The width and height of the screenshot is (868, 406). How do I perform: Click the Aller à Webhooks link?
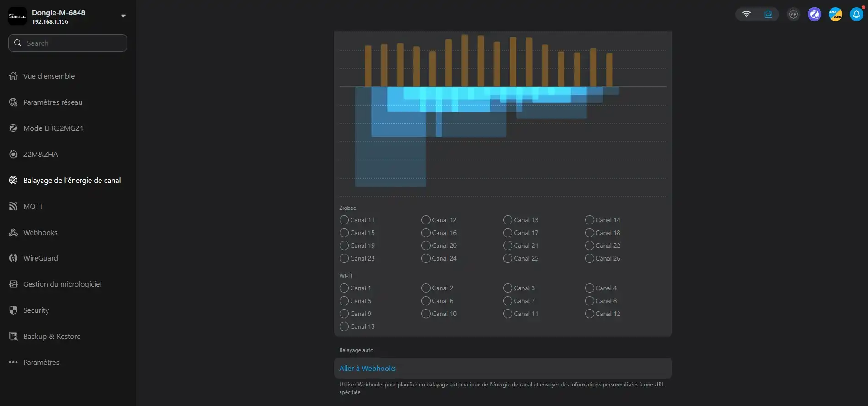tap(367, 368)
